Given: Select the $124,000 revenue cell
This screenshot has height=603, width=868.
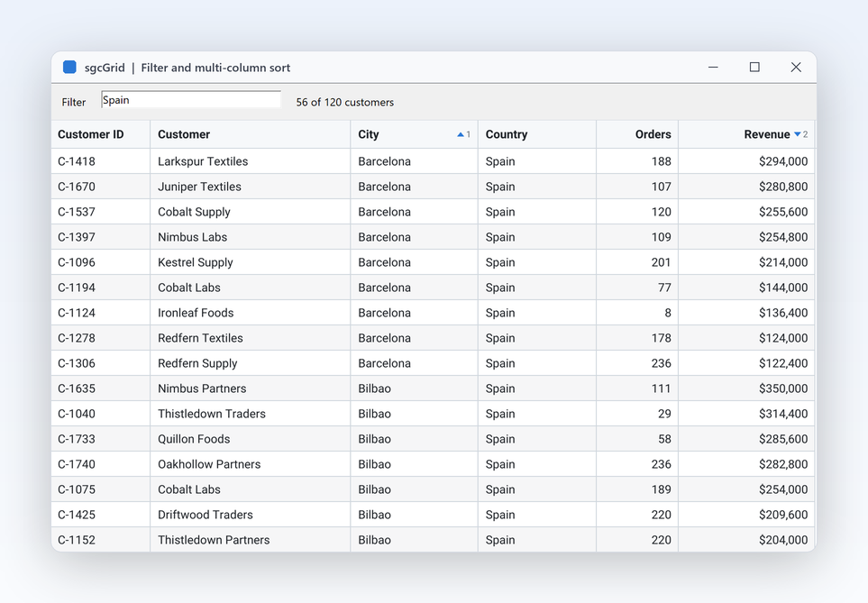Looking at the screenshot, I should coord(746,338).
